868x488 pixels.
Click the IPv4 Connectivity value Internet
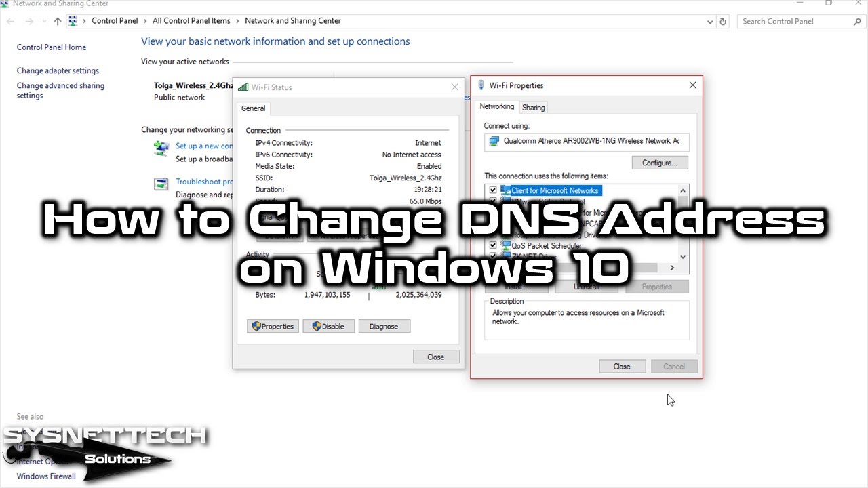[428, 143]
